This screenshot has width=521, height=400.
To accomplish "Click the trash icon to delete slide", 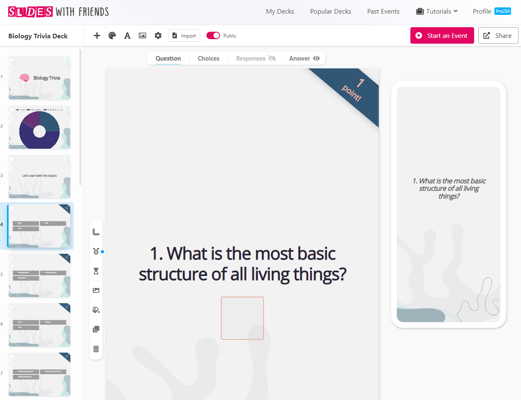I will coord(96,349).
